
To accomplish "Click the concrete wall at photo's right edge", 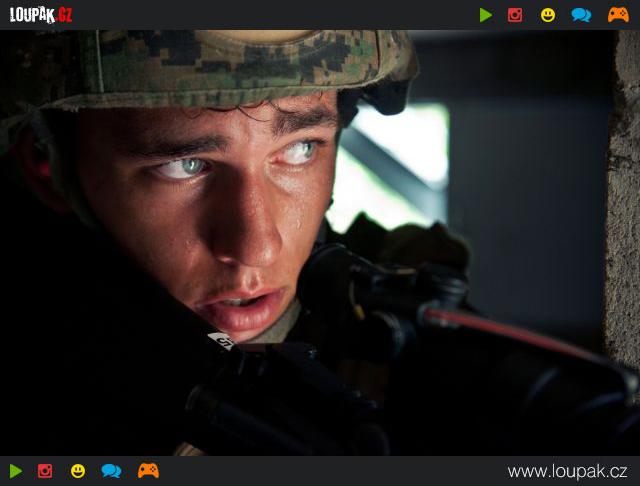I will (622, 196).
